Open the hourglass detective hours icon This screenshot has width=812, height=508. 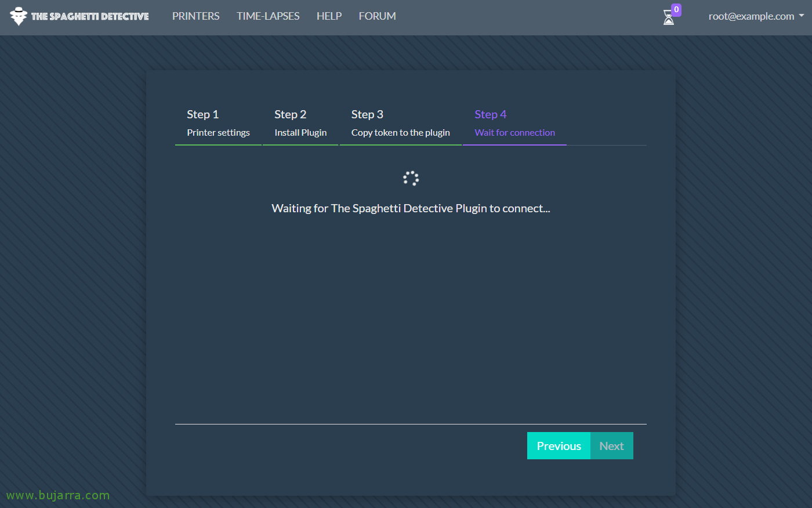pos(669,18)
